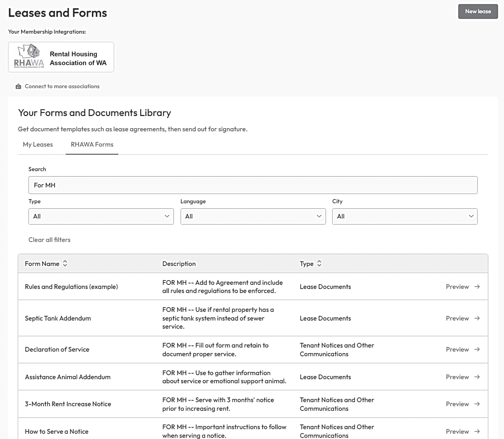Select the RHAWA Forms tab
This screenshot has width=504, height=439.
tap(92, 145)
